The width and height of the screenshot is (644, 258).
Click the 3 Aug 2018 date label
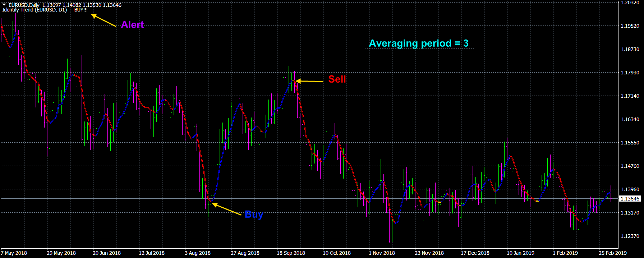coord(198,253)
